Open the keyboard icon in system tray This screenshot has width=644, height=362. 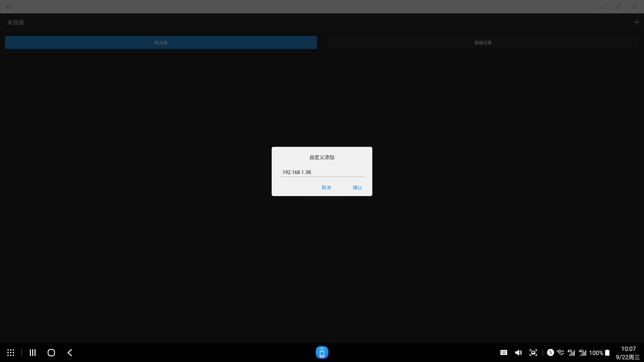point(504,353)
